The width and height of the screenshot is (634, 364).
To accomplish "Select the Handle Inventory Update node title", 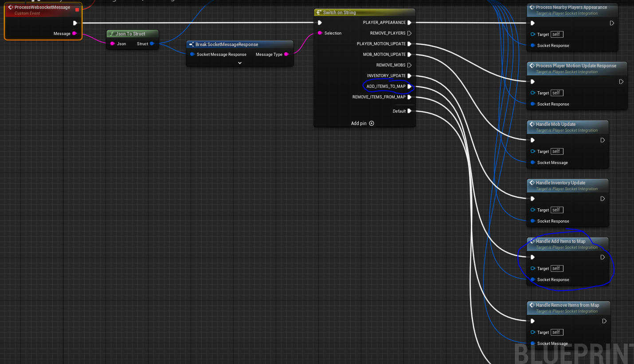I will click(x=560, y=183).
